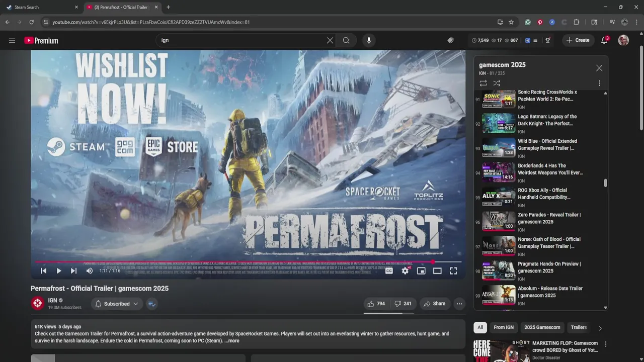Open Chrome extensions puzzle menu
Screen dimensions: 644x362
click(577, 22)
